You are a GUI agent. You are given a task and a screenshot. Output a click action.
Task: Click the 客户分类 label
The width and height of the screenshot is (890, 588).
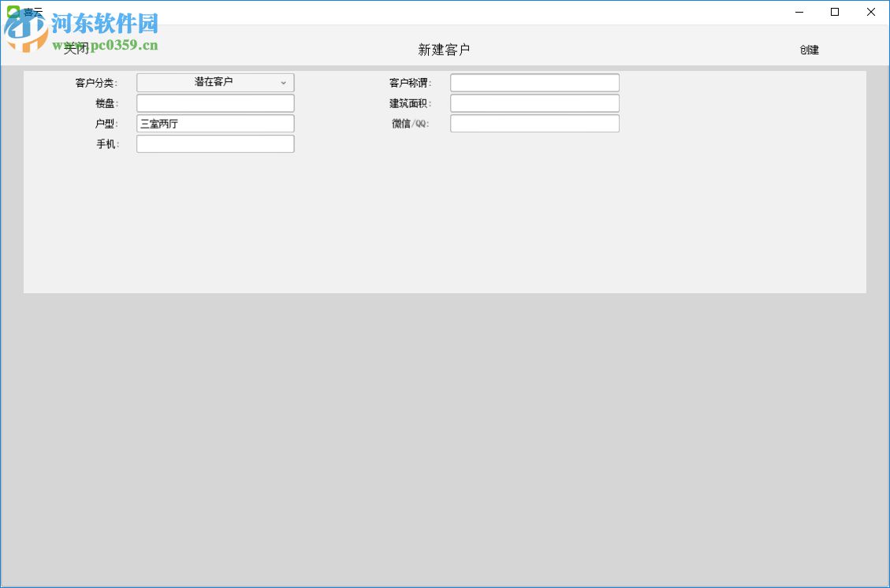coord(96,82)
